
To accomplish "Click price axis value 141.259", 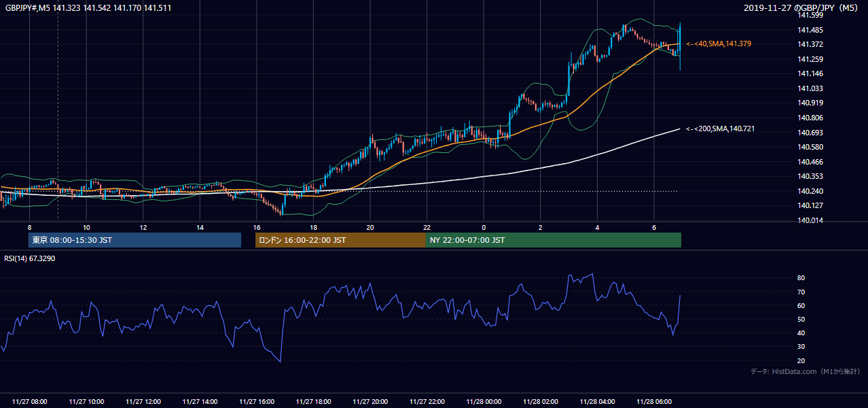I will pyautogui.click(x=810, y=59).
